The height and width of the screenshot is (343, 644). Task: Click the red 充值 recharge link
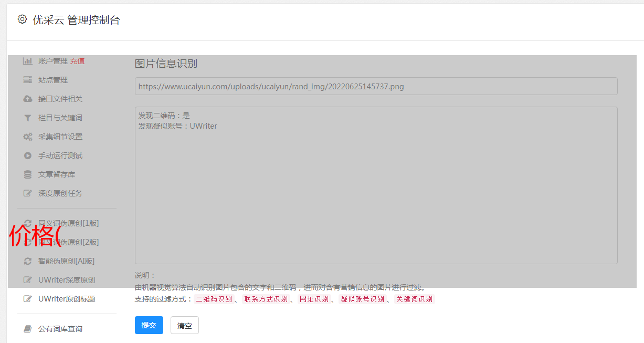click(x=77, y=61)
